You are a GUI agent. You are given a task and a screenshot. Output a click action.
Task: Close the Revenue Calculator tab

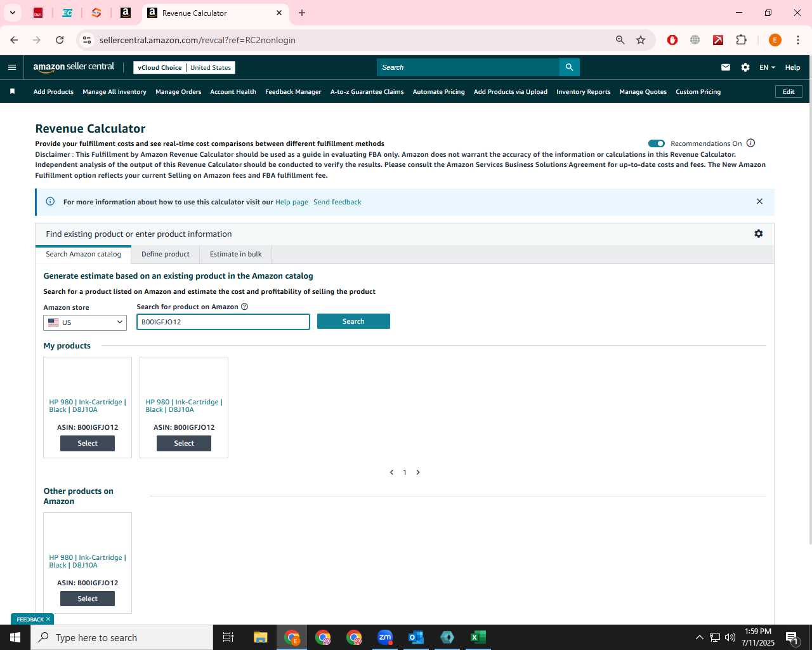tap(279, 13)
